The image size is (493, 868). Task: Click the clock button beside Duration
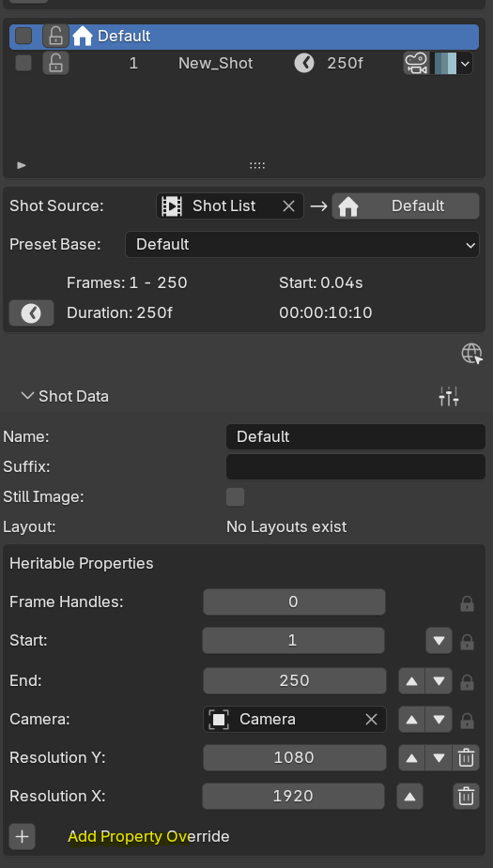pos(32,313)
